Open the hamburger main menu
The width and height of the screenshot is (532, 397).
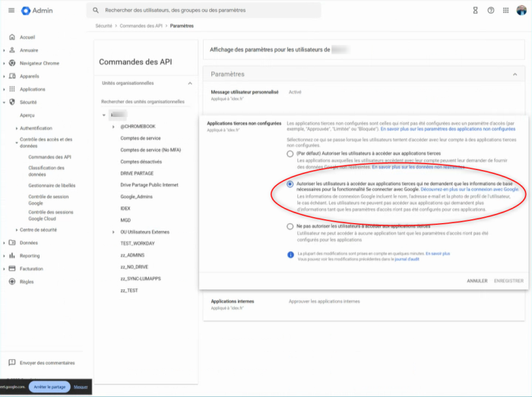(x=10, y=11)
